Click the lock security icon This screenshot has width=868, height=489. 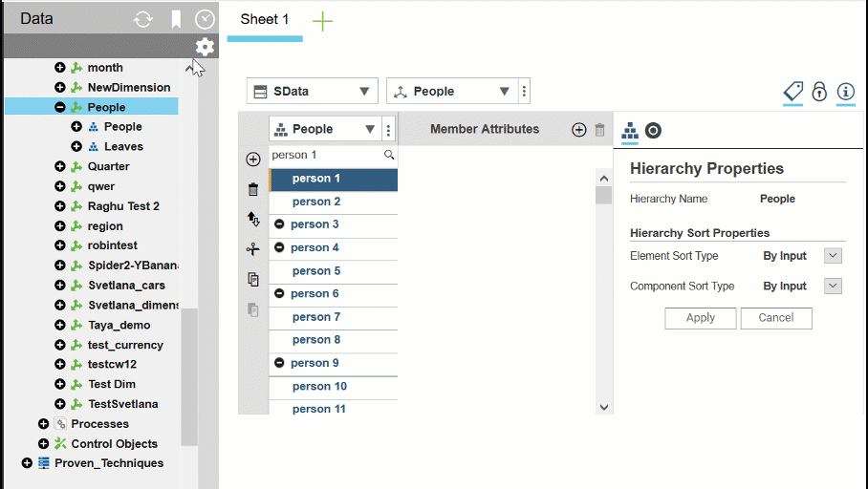coord(819,92)
